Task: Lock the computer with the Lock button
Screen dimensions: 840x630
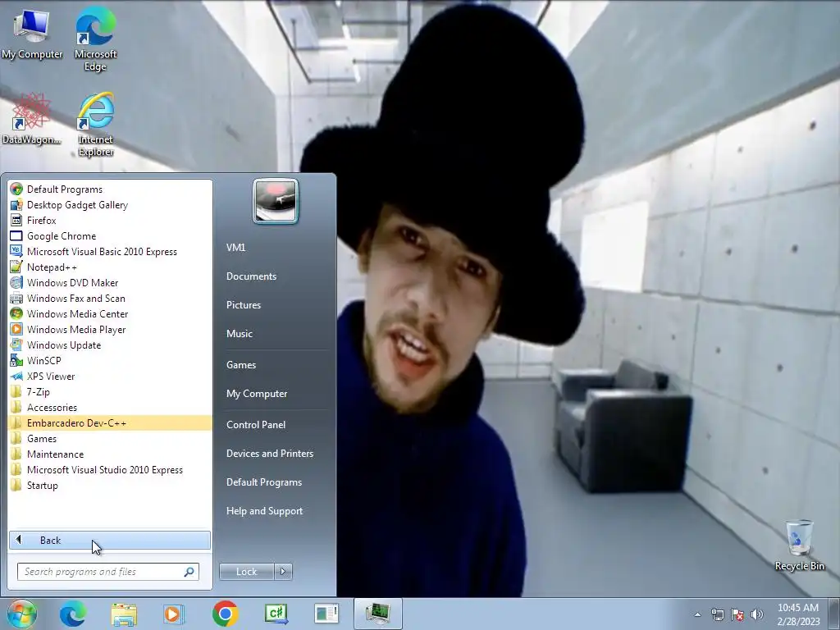Action: coord(246,572)
